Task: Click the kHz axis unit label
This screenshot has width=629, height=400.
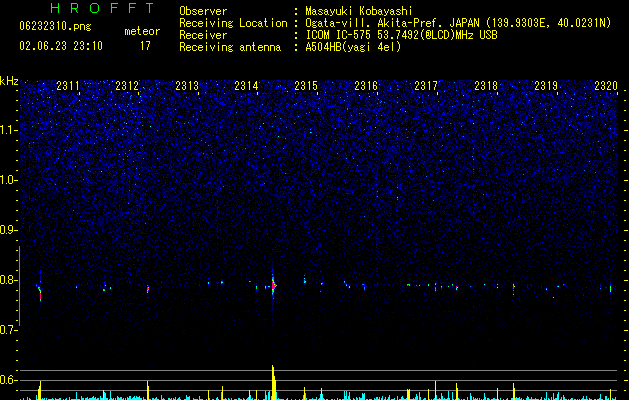Action: pos(9,81)
